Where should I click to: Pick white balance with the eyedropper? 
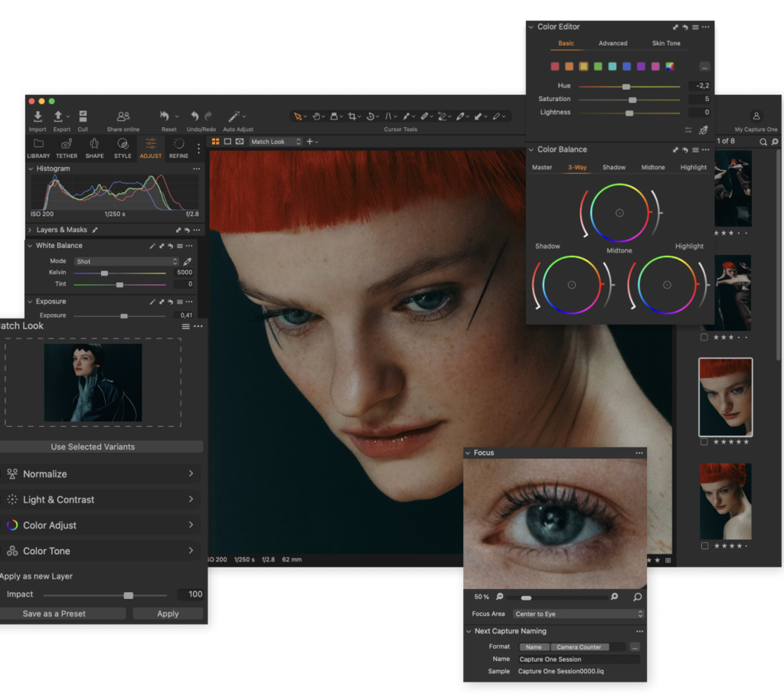pos(188,262)
